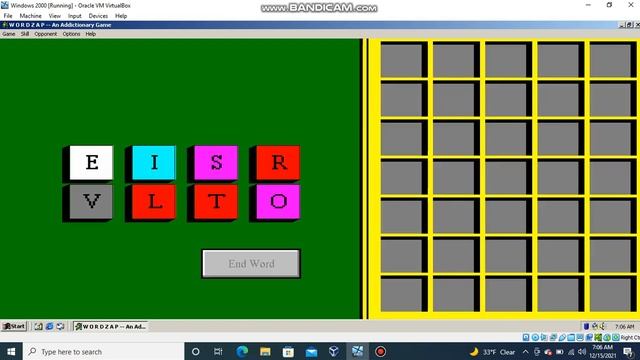The width and height of the screenshot is (640, 360).
Task: Select the magenta S letter tile
Action: pyautogui.click(x=216, y=162)
